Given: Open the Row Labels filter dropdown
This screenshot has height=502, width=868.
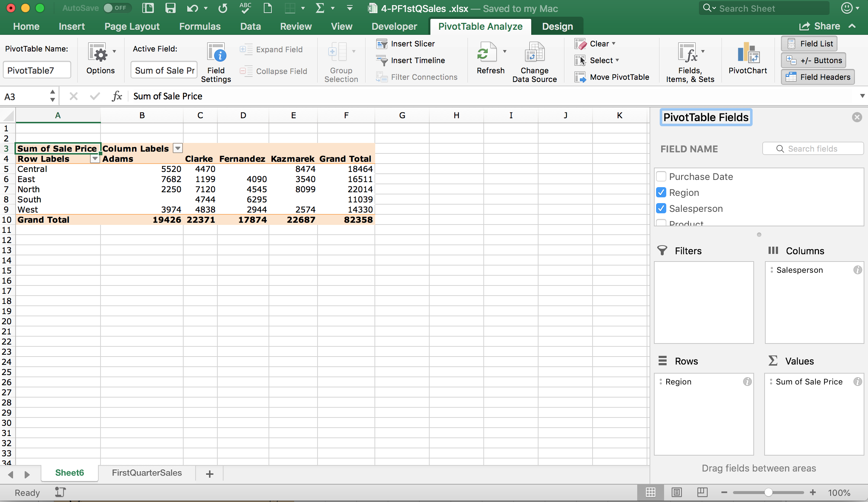Looking at the screenshot, I should tap(95, 159).
